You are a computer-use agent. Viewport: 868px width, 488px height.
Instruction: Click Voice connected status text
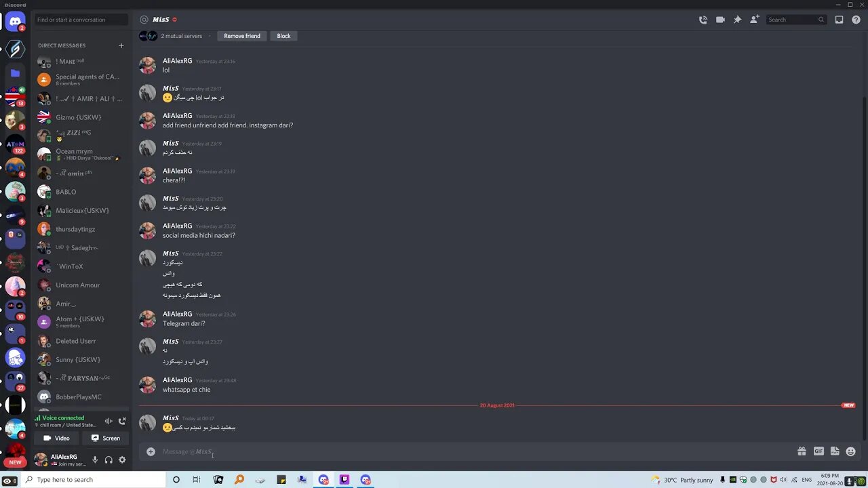[63, 418]
